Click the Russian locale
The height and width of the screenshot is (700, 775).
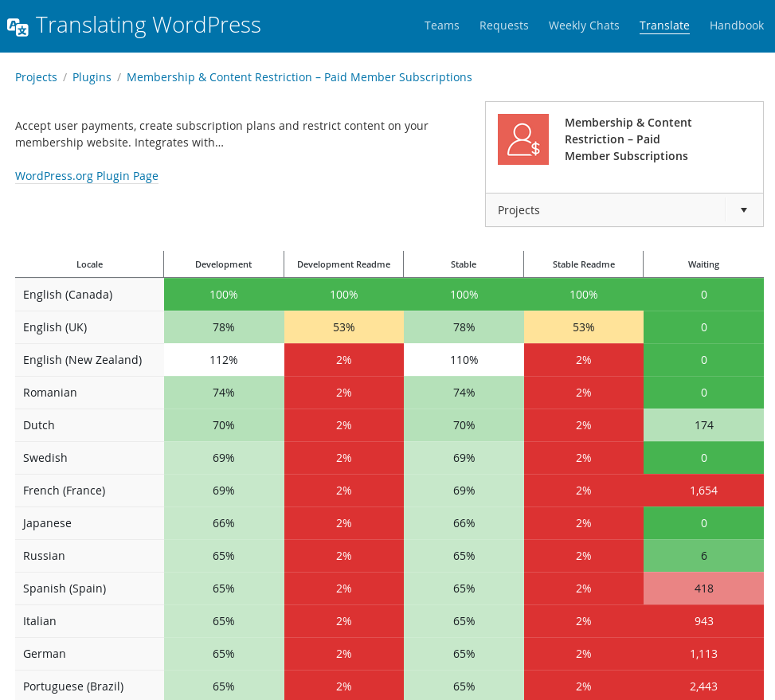click(x=44, y=556)
